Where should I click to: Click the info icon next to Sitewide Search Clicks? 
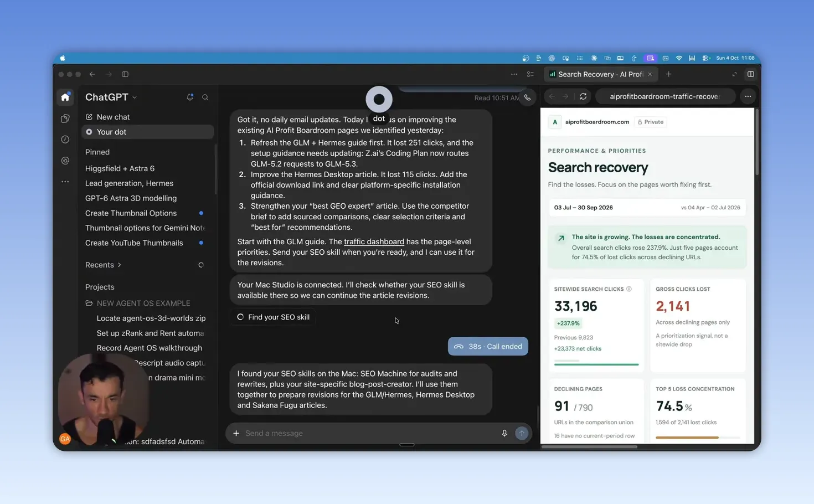pos(629,289)
